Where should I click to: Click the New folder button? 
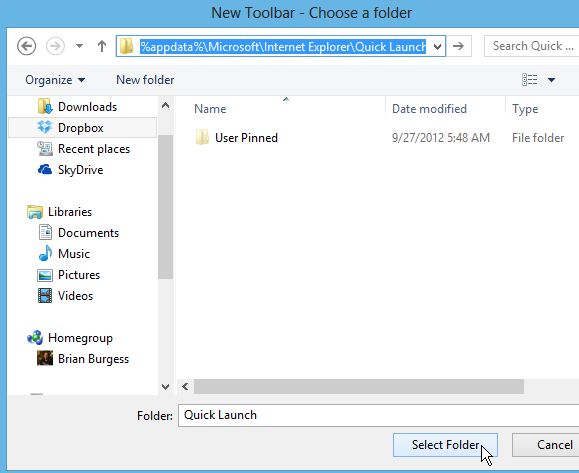coord(145,80)
